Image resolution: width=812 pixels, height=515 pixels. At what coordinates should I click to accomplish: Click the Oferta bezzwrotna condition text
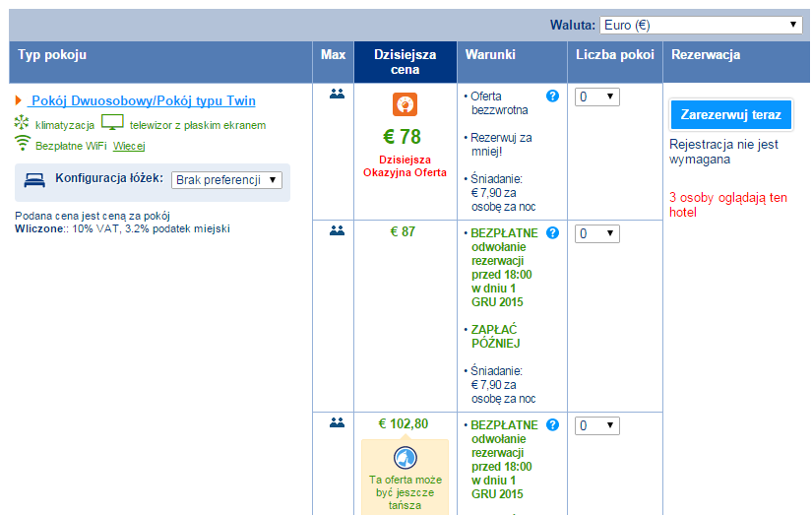[499, 103]
